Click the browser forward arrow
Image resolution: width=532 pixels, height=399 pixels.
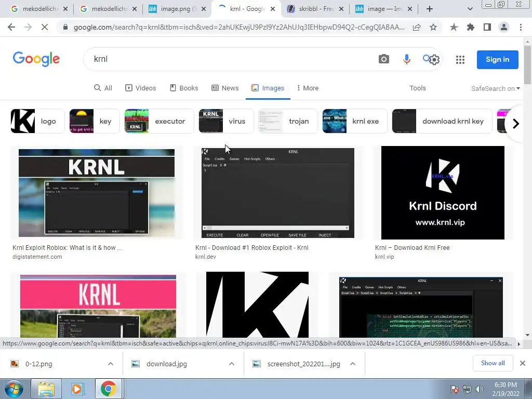(x=28, y=27)
